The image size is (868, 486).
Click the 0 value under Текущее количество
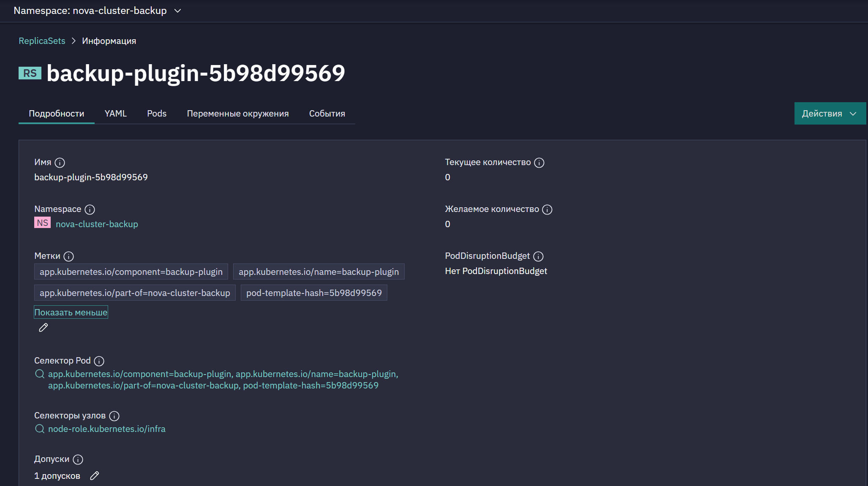[447, 177]
